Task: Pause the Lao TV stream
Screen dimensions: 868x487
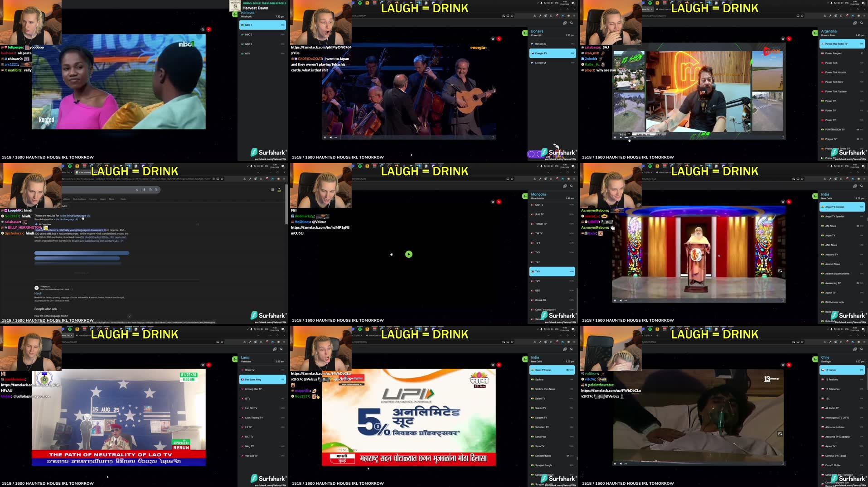Action: pyautogui.click(x=34, y=463)
